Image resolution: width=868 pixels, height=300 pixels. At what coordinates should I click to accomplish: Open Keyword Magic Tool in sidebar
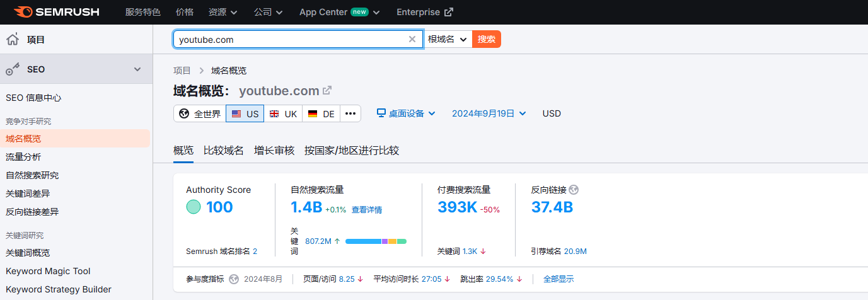[x=48, y=271]
